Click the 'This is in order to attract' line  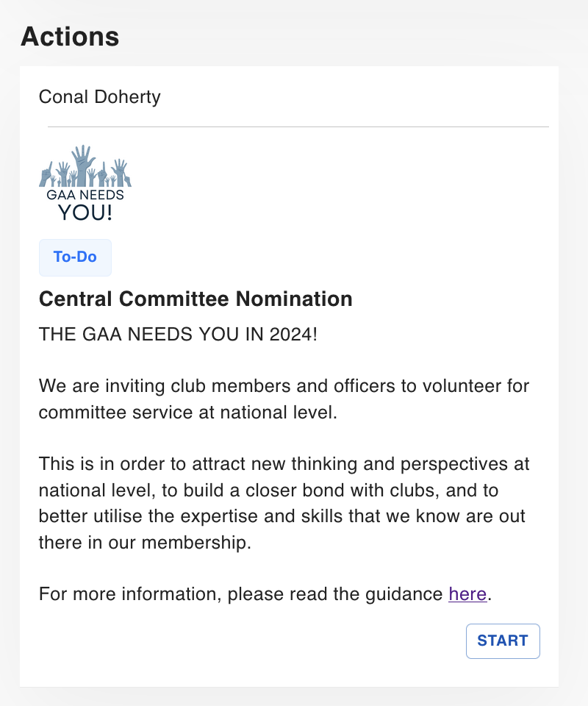point(284,464)
